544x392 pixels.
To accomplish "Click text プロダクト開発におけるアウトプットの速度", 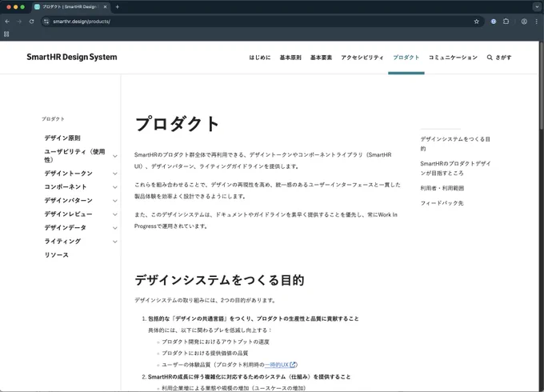I will (x=215, y=342).
